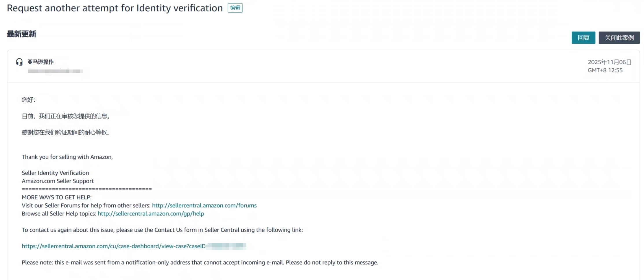Click the 'MORE WAYS TO GET HELP' text

[x=57, y=197]
